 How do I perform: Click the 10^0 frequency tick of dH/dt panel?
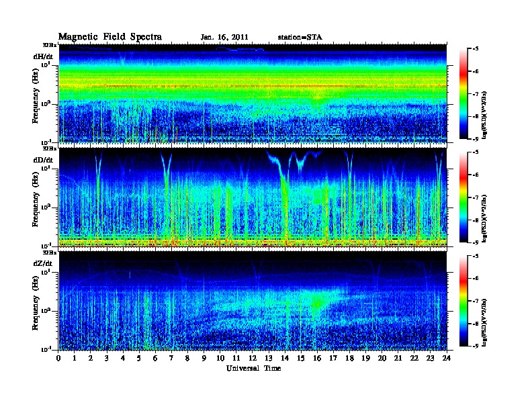click(x=46, y=103)
